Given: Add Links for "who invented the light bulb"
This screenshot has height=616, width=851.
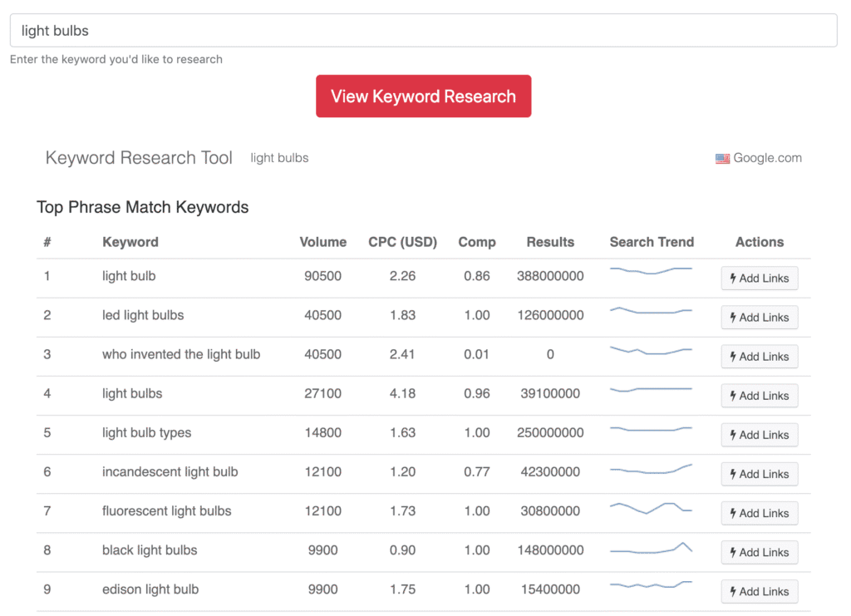Looking at the screenshot, I should pos(759,356).
